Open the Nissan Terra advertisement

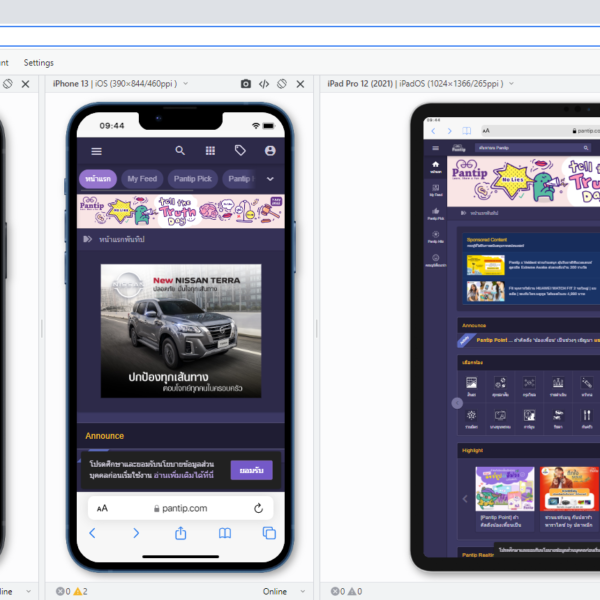pyautogui.click(x=181, y=331)
